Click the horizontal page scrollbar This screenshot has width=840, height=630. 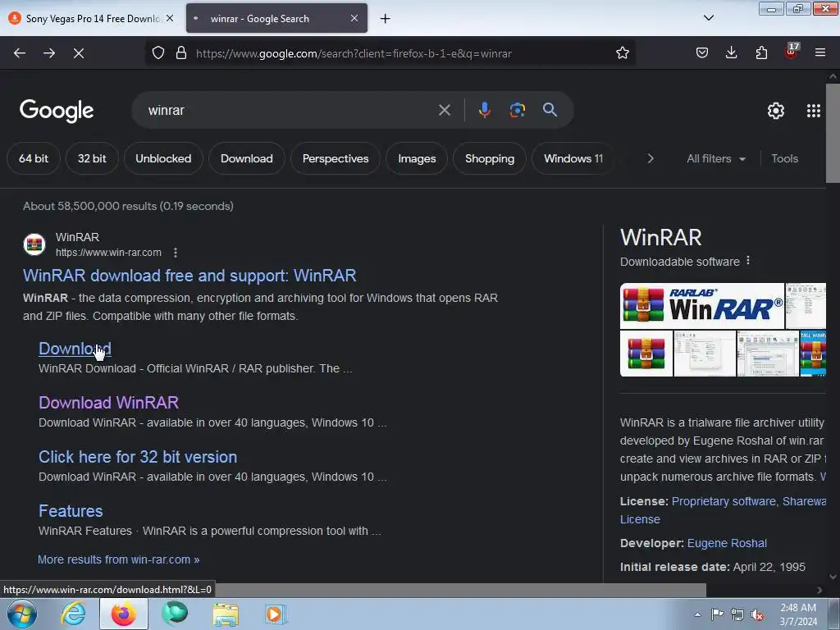(x=461, y=590)
